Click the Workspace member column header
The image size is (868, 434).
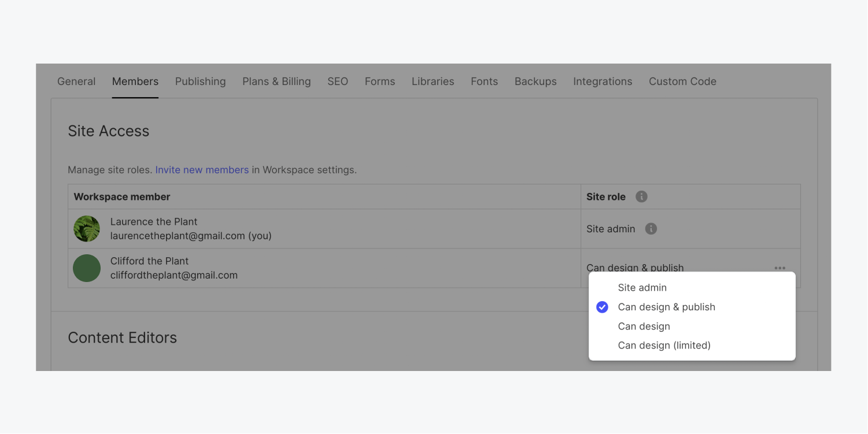pyautogui.click(x=122, y=196)
